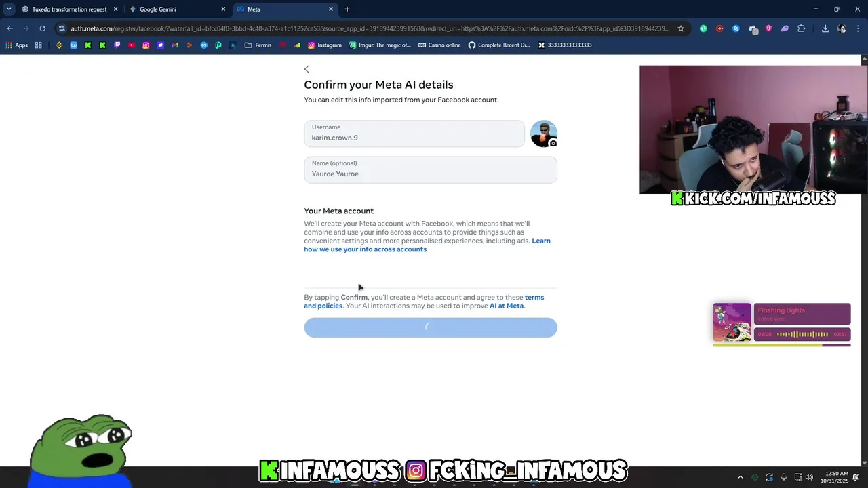Open the Apps bookmark shortcut
Image resolution: width=868 pixels, height=488 pixels.
coord(16,45)
